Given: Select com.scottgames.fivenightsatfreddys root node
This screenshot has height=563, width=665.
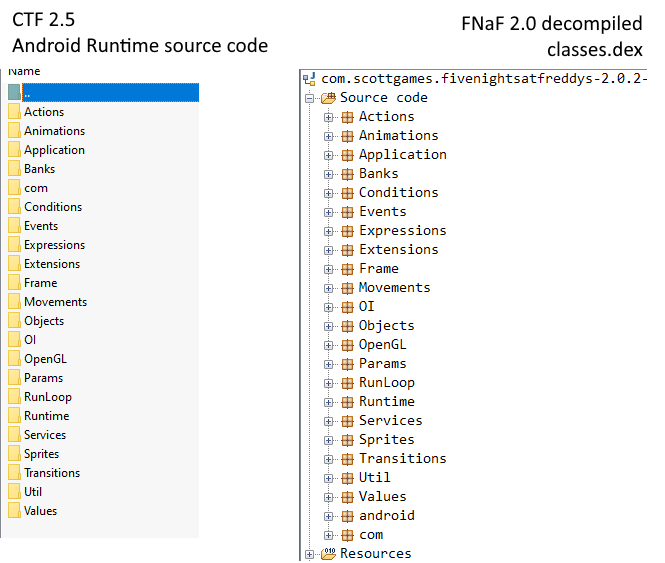Looking at the screenshot, I should 483,79.
